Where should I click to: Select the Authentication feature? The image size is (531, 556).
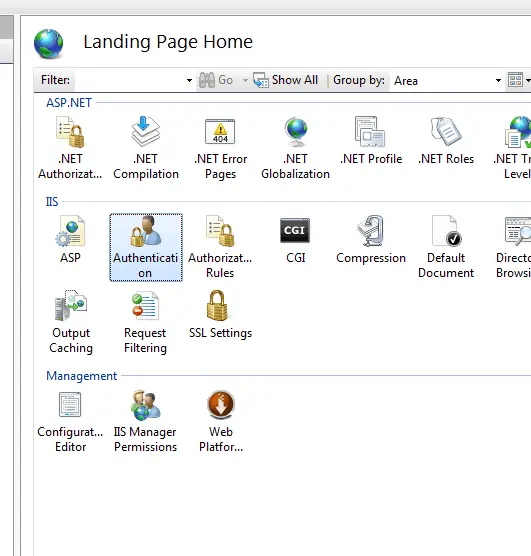pyautogui.click(x=146, y=247)
